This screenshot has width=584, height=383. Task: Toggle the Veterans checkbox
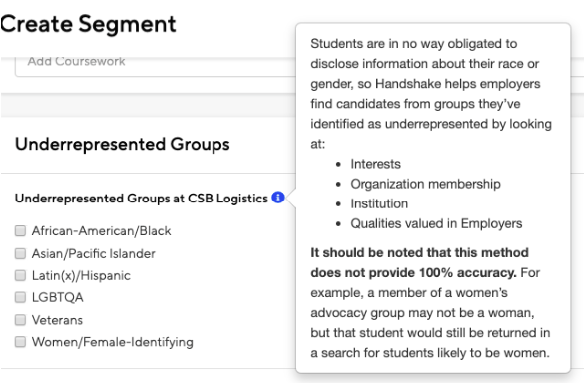pyautogui.click(x=20, y=320)
